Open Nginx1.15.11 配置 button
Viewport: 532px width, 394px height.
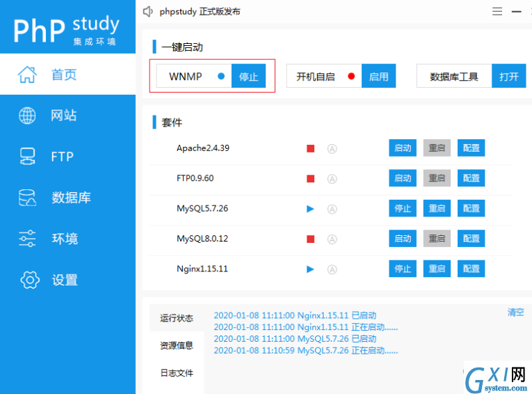tap(471, 269)
